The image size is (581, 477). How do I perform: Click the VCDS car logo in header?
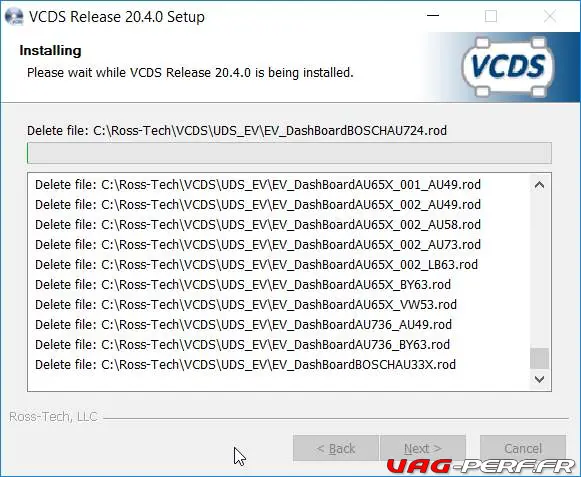pos(508,67)
